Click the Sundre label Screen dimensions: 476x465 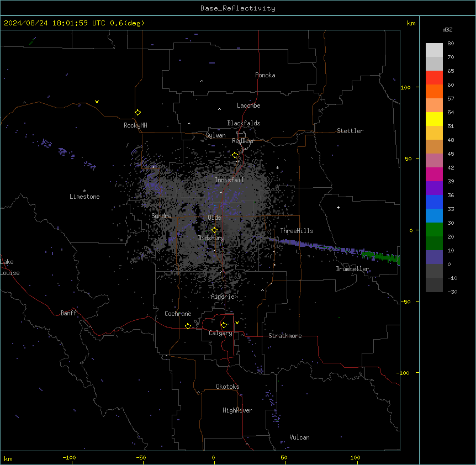tap(161, 216)
